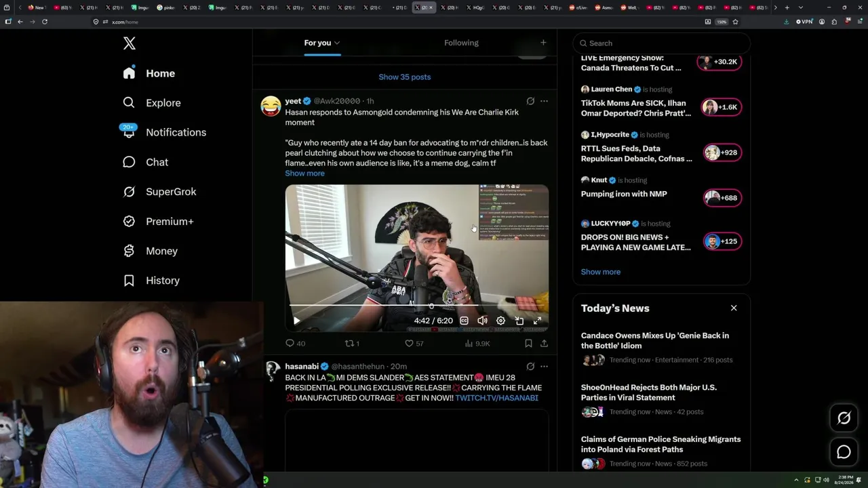Join LUCKYY10P's live space (+125)

[722, 241]
